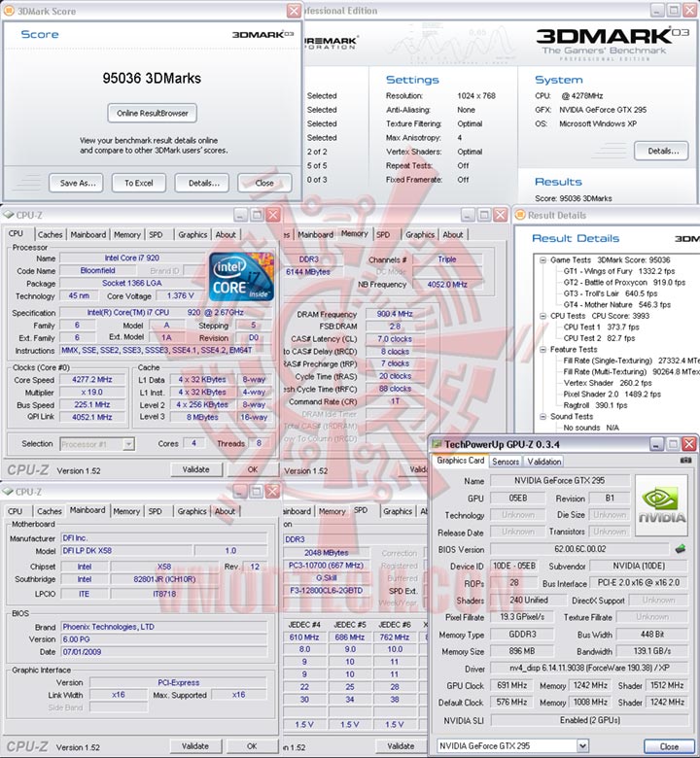This screenshot has height=758, width=700.
Task: Click OK in the CPU-Z processor window
Action: click(253, 469)
